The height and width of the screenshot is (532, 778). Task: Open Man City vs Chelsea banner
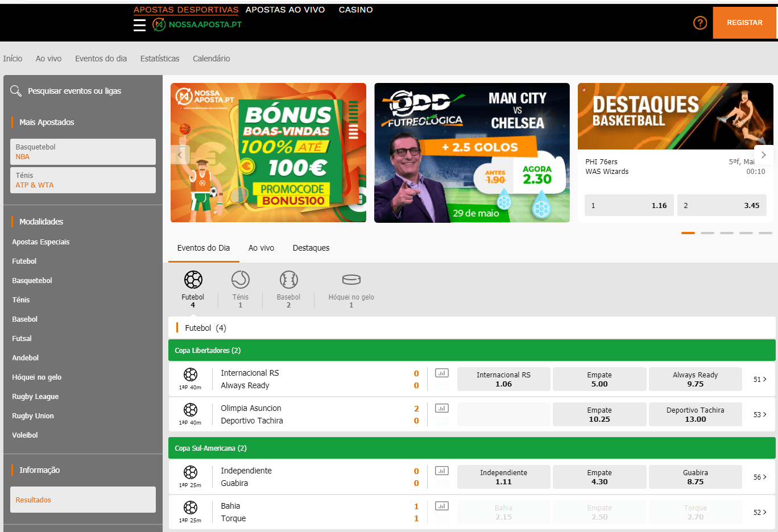tap(472, 152)
